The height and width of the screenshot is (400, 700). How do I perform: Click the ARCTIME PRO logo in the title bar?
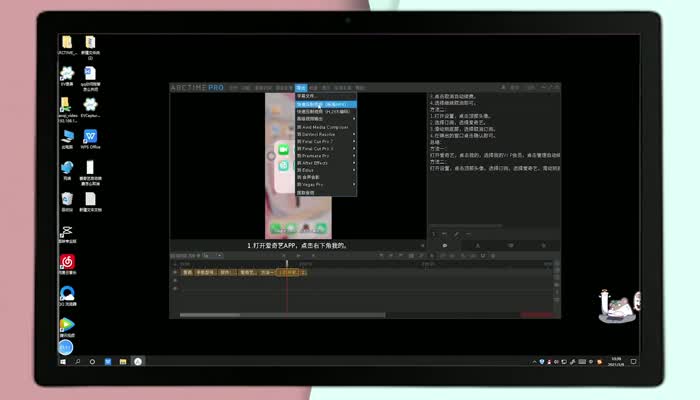197,88
